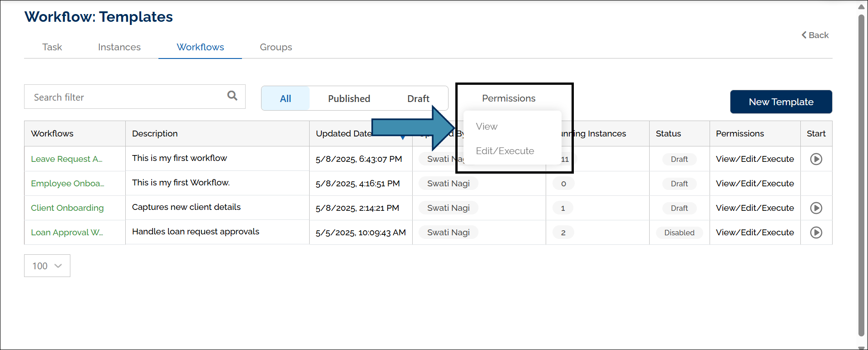868x350 pixels.
Task: Click into the Search filter field
Action: (127, 97)
